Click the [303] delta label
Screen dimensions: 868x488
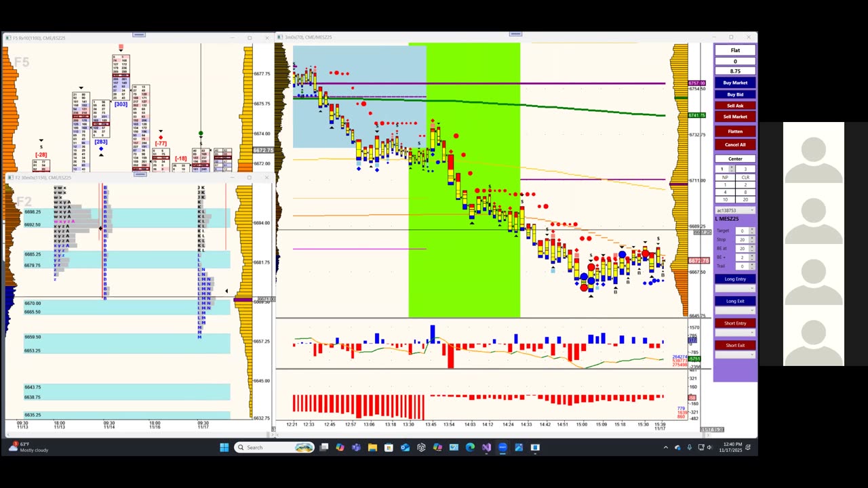coord(121,104)
